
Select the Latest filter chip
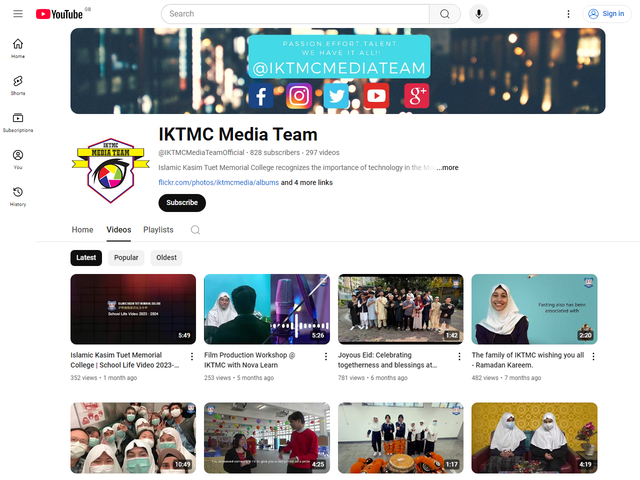click(86, 257)
